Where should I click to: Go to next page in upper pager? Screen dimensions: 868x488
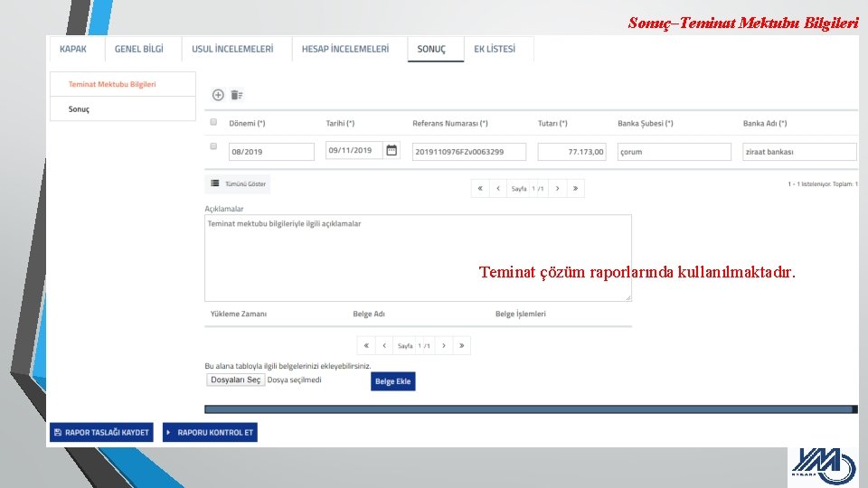[558, 189]
